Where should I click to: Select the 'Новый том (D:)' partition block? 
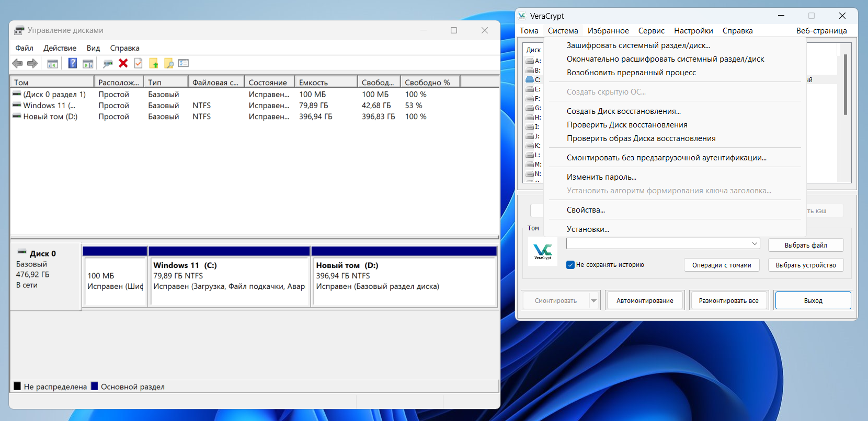[x=404, y=277]
